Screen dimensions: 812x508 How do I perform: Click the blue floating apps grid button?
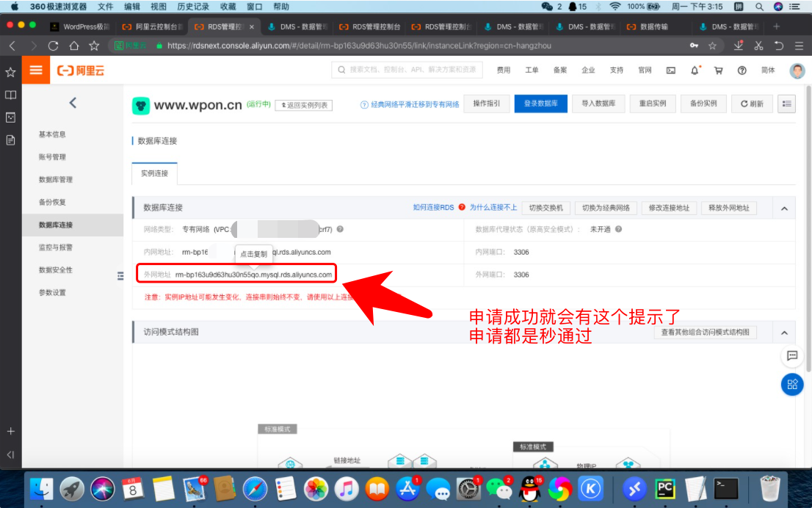coord(791,384)
